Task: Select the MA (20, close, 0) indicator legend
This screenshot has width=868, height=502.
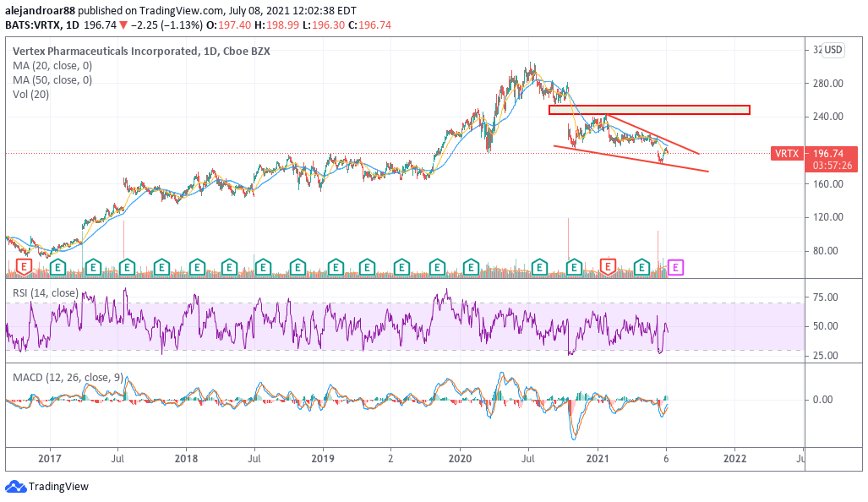Action: 52,65
